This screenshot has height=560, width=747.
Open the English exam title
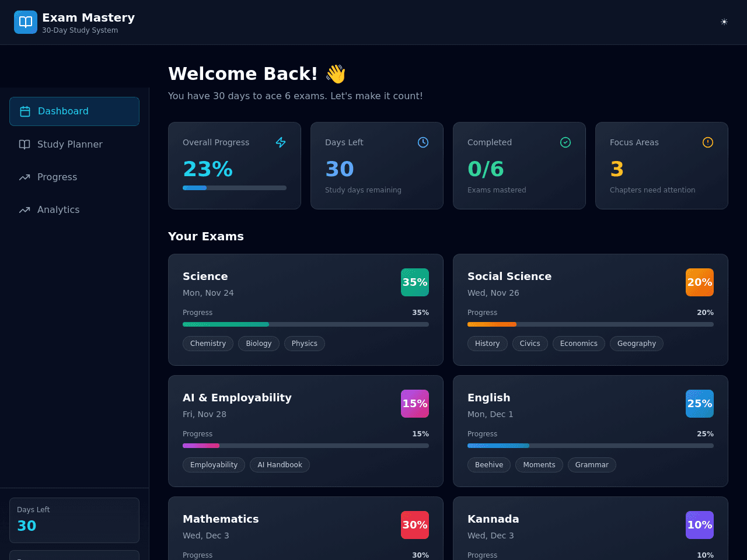tap(489, 398)
